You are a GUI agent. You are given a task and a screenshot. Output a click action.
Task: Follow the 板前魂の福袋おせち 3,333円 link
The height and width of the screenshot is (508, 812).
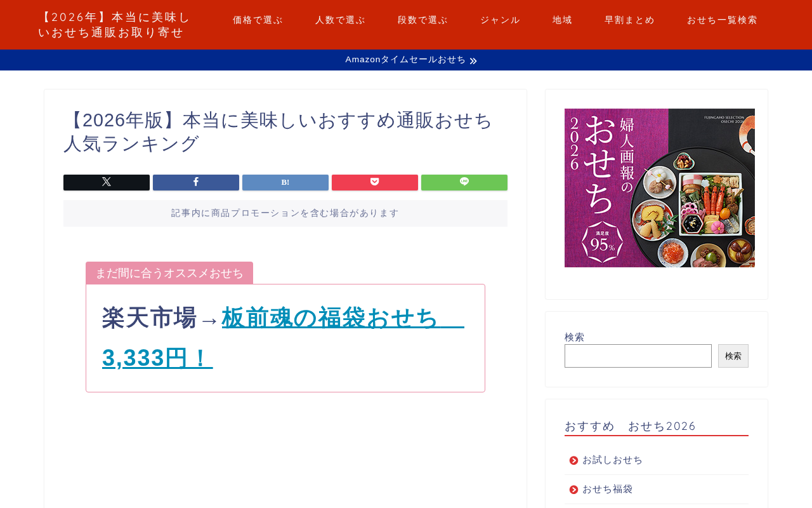pos(283,338)
